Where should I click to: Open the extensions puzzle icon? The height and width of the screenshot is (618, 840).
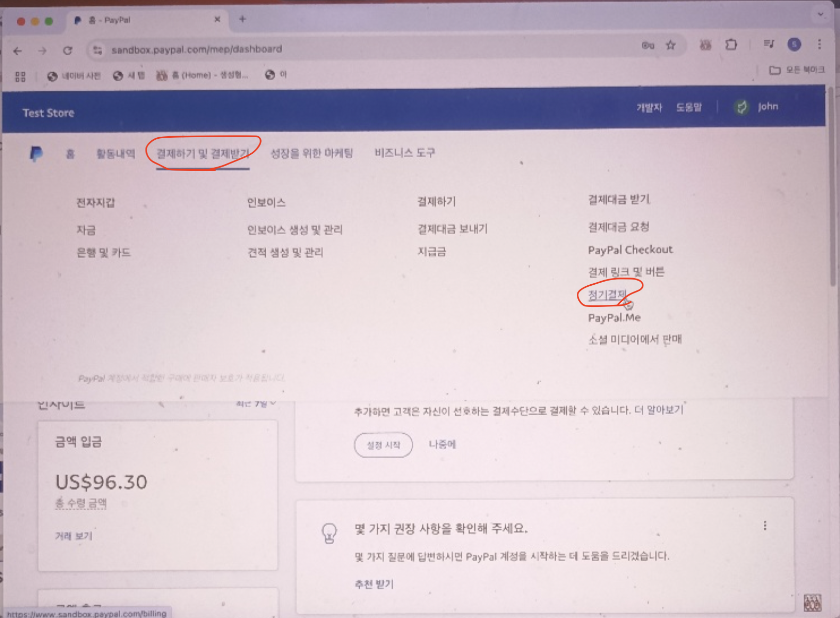731,45
